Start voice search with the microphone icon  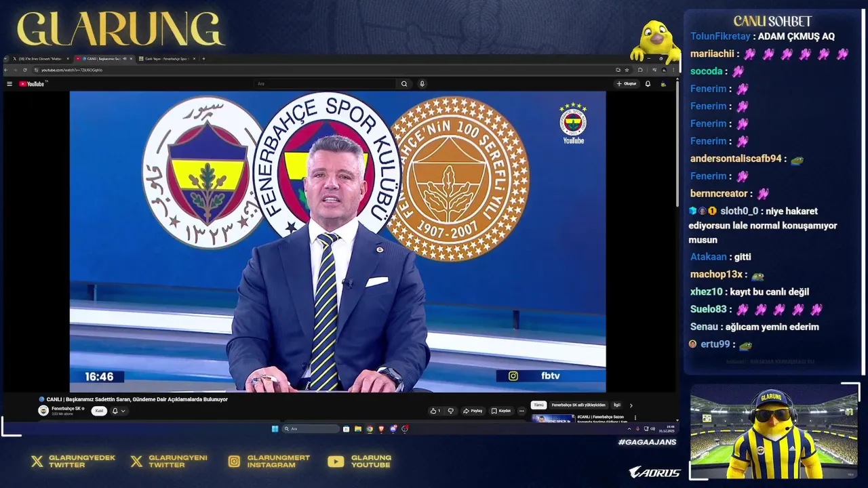[422, 84]
